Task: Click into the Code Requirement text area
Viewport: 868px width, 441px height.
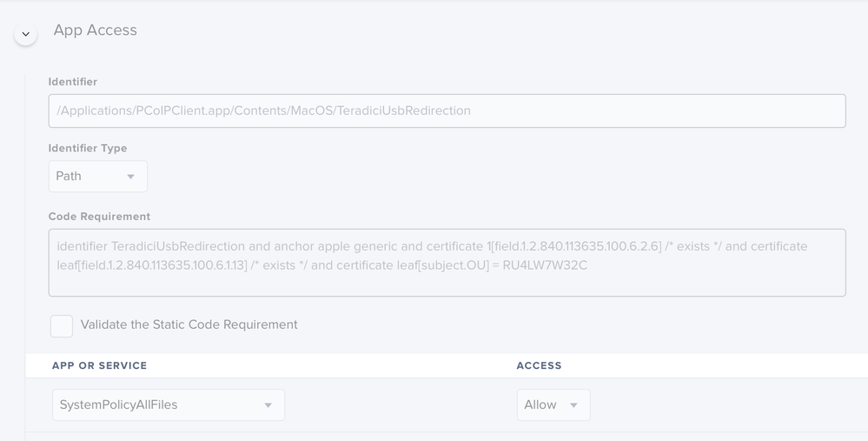Action: (447, 263)
